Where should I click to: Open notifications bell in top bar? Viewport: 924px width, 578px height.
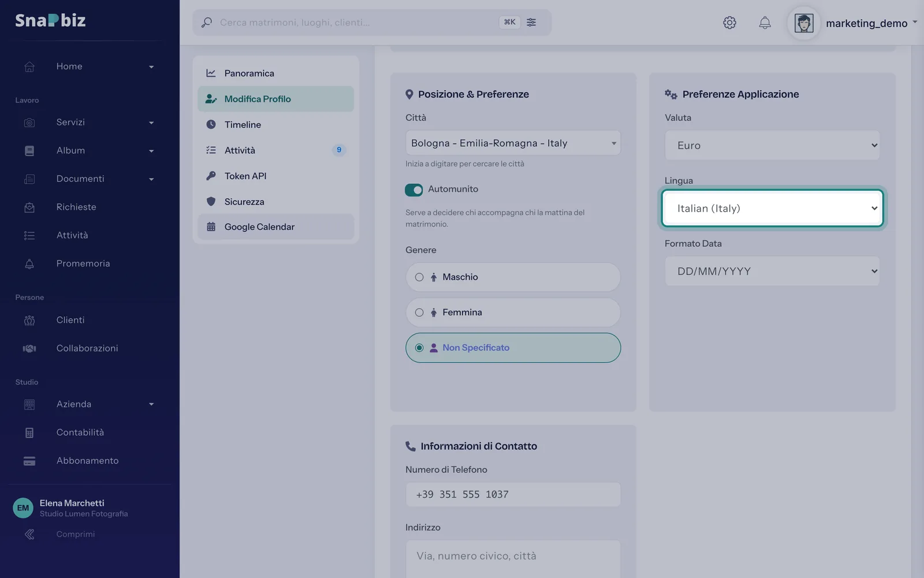coord(765,23)
